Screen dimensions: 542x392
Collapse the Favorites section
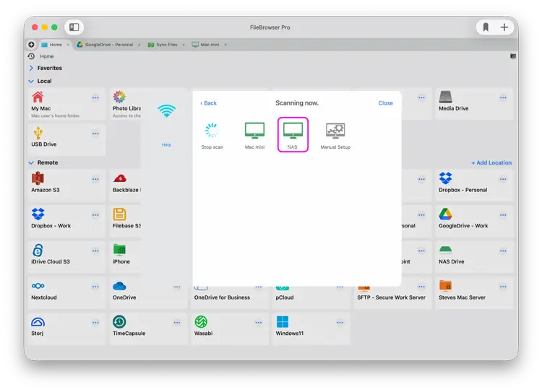click(32, 69)
